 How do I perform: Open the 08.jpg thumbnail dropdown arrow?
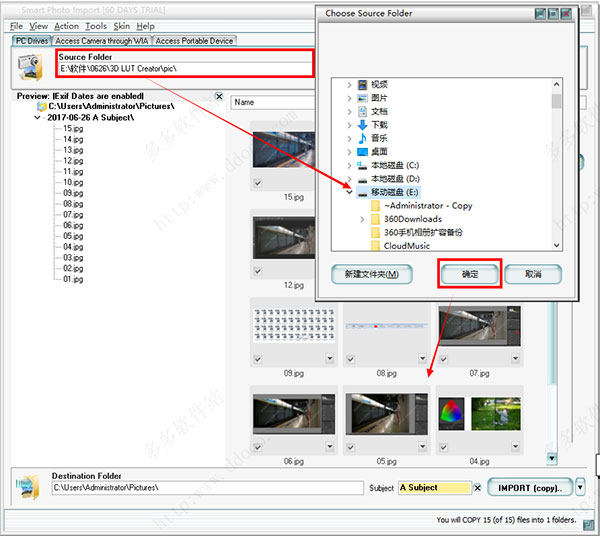[x=422, y=358]
